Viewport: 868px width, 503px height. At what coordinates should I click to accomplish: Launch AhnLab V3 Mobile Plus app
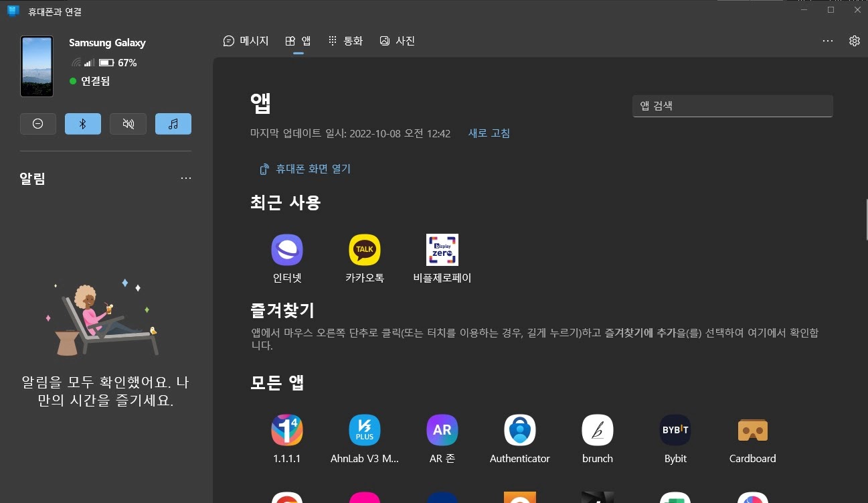(x=365, y=430)
